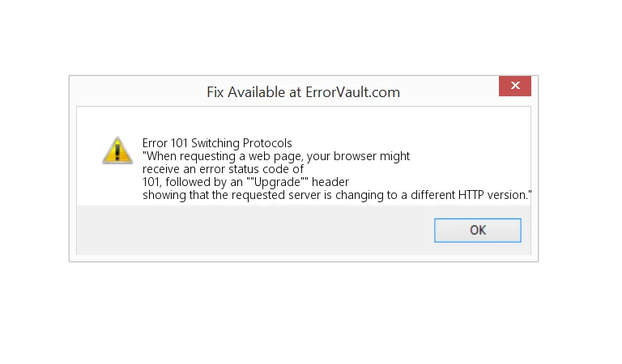Click the words "Fix Available at" in the title
Viewport: 622px width, 364px height.
[254, 92]
